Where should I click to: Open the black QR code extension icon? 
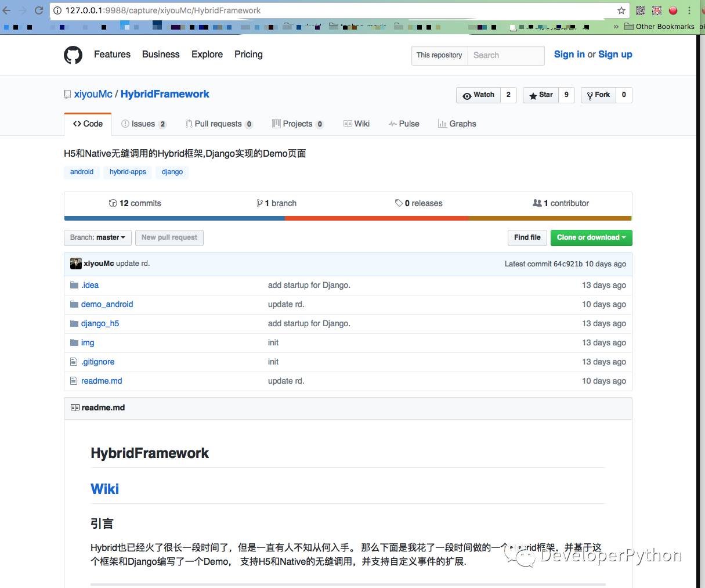(641, 10)
